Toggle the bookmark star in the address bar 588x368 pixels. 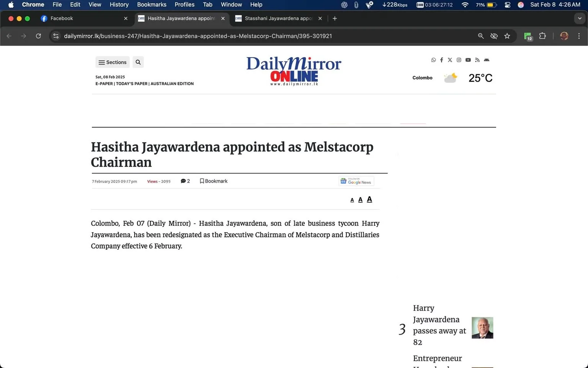(x=507, y=36)
